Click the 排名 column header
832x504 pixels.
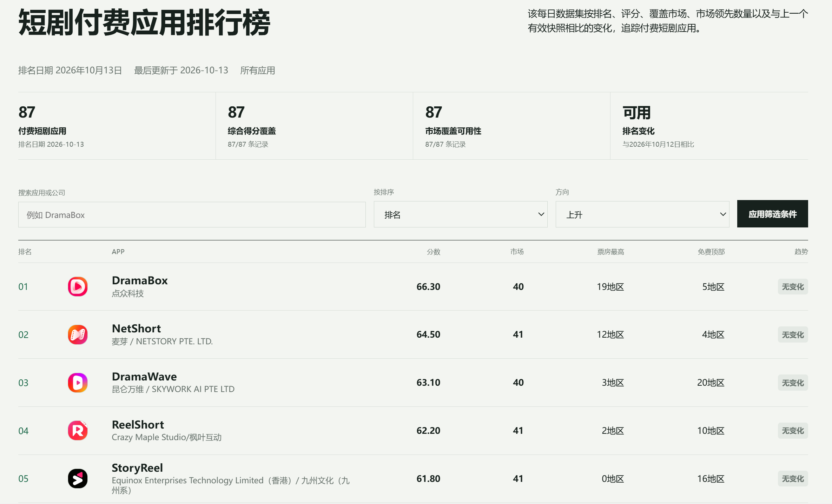pos(25,252)
